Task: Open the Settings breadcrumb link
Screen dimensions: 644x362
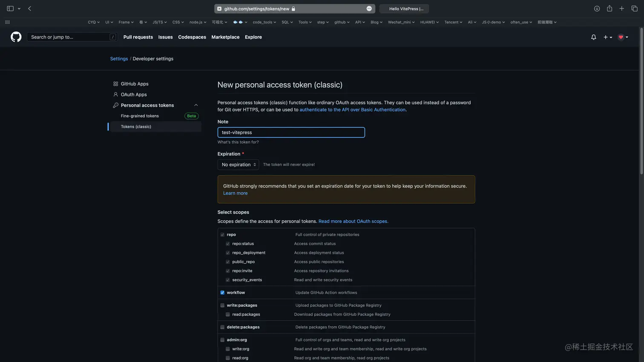Action: point(119,59)
